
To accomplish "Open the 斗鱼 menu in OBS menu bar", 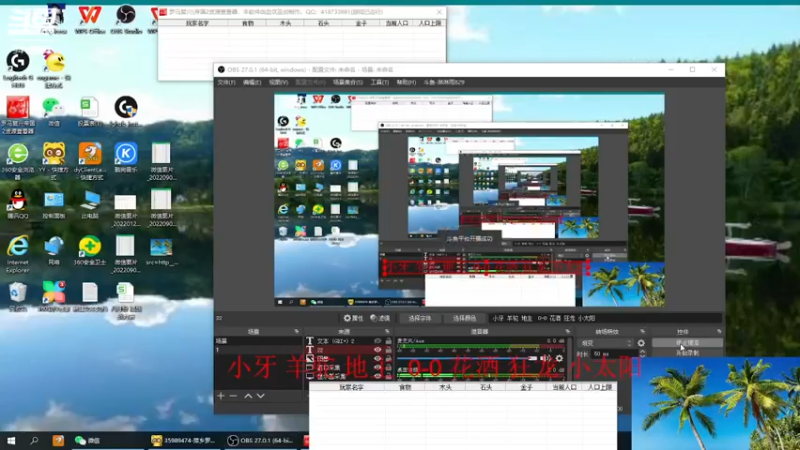I will (x=444, y=82).
